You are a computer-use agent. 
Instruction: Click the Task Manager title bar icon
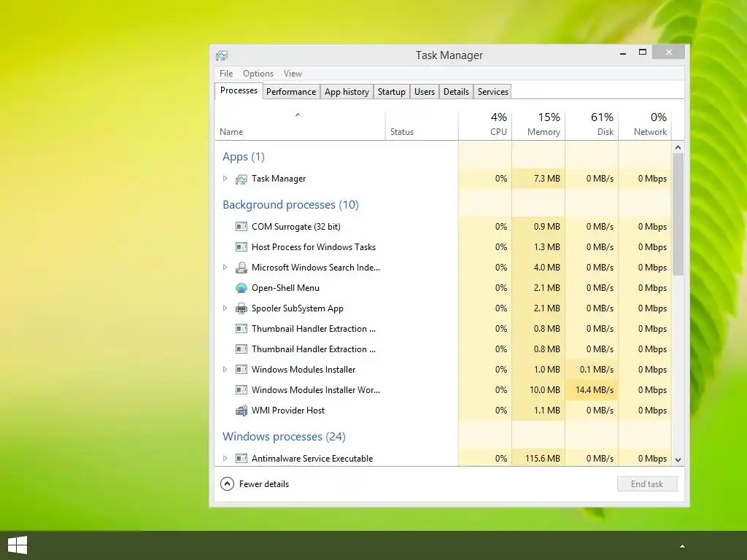[x=222, y=55]
